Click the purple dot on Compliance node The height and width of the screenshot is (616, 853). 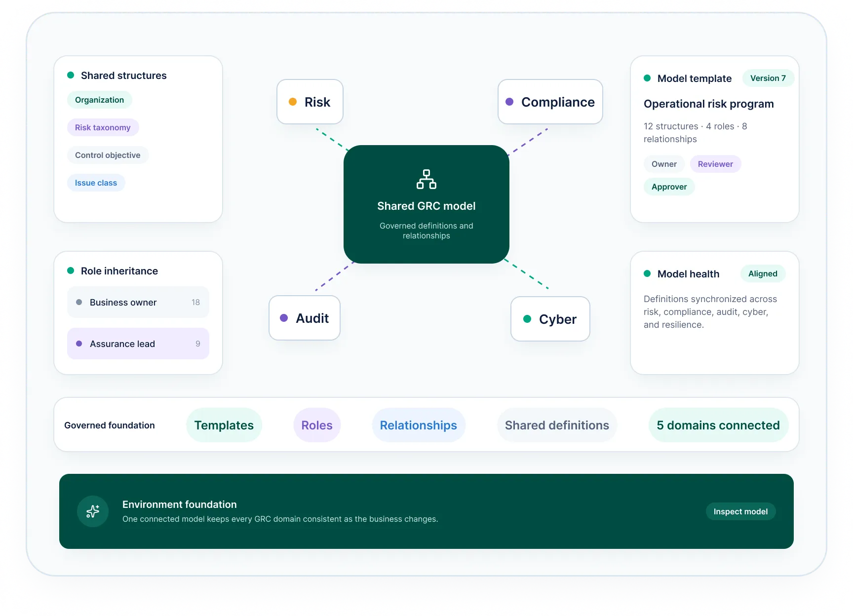pyautogui.click(x=509, y=102)
